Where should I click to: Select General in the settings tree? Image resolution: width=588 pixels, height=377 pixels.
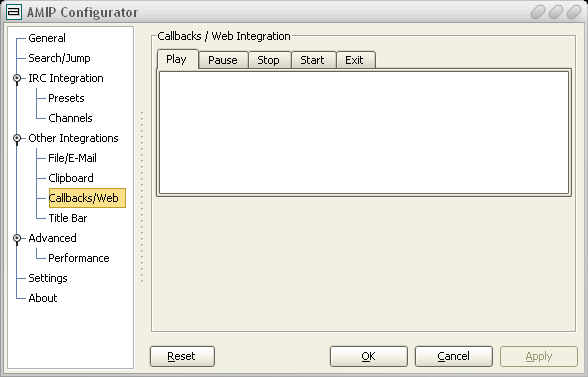(x=47, y=38)
